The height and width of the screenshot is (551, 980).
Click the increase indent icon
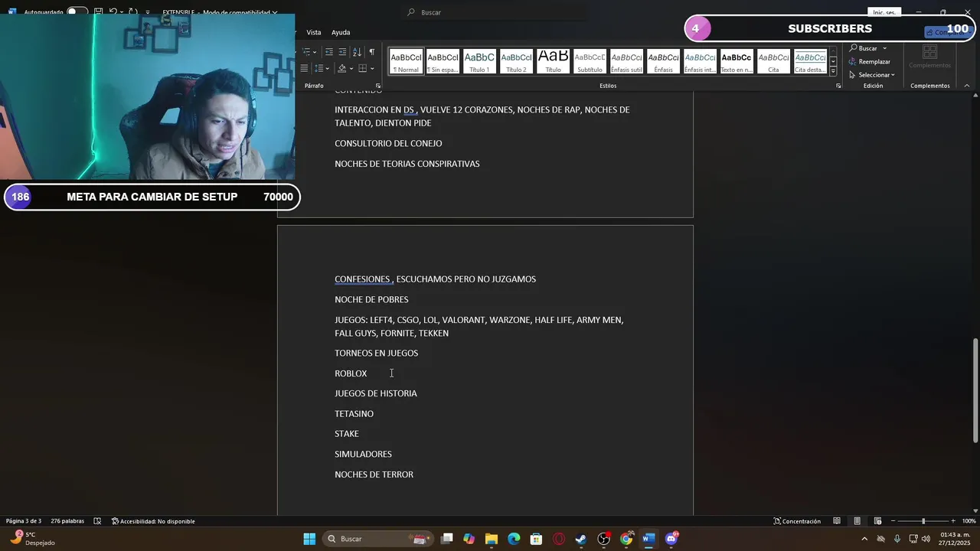coord(342,52)
